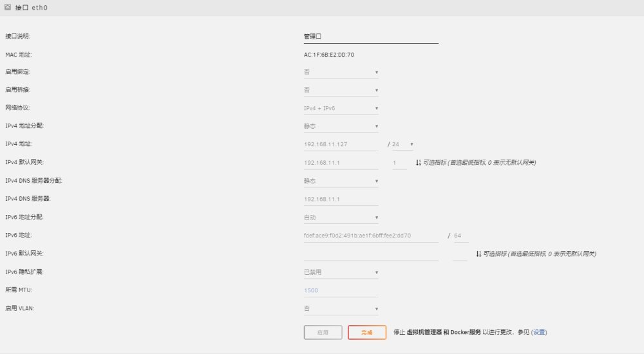The width and height of the screenshot is (644, 354).
Task: Click the 虚拟机管理器 和 Docker服务 notice text
Action: tap(444, 332)
